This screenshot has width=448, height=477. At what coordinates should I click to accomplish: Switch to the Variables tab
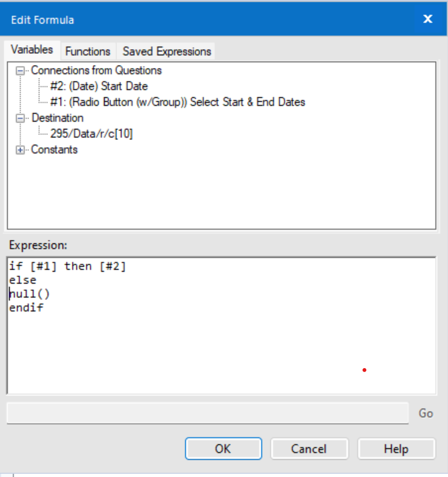click(32, 50)
